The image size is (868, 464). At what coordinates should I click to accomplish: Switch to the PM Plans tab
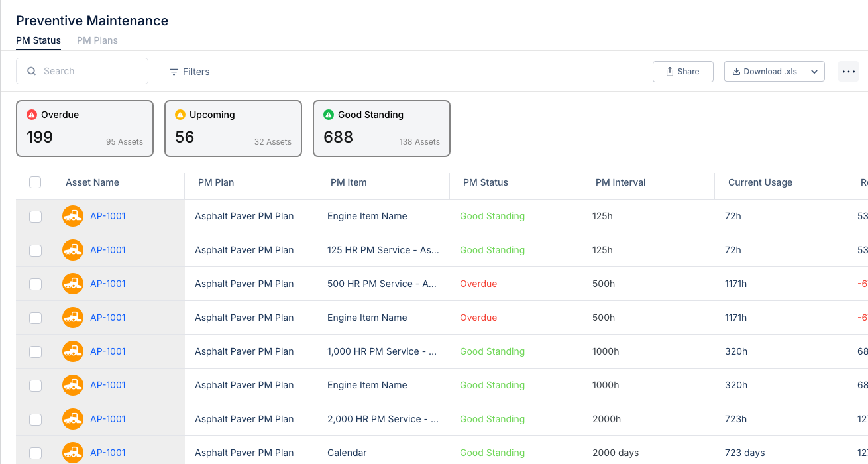[x=97, y=40]
